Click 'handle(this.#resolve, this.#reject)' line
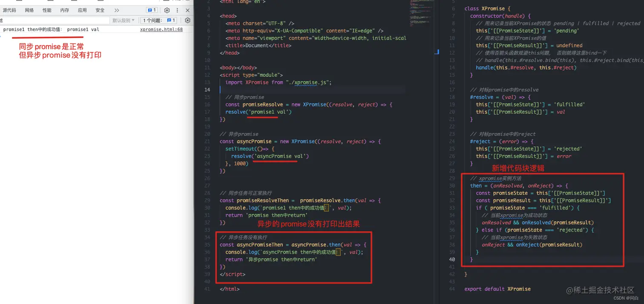 coord(526,67)
